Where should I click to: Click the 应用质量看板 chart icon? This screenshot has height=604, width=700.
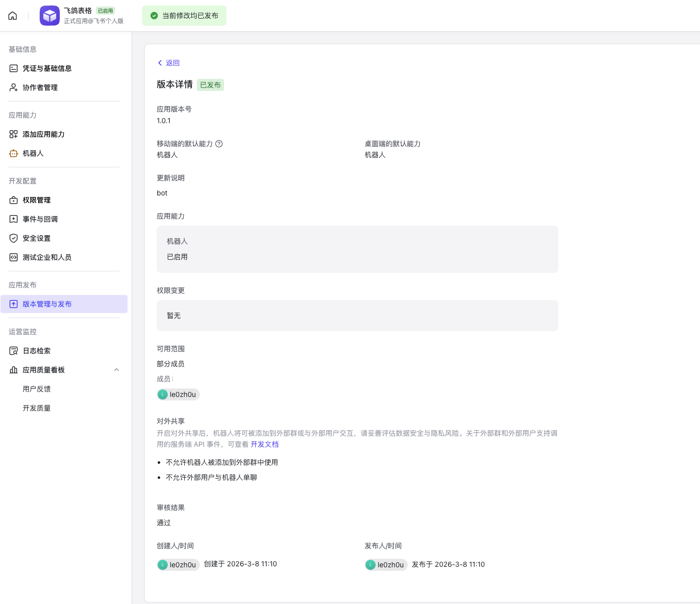tap(14, 370)
